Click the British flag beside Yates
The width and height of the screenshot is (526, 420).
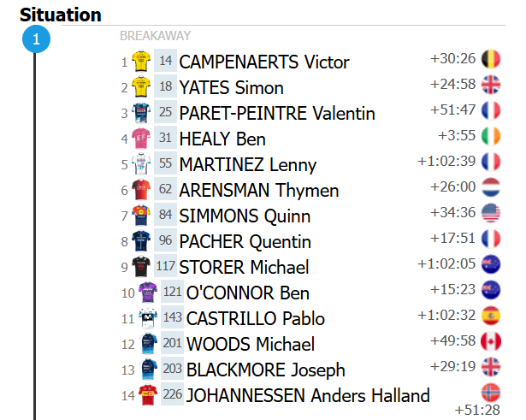(491, 85)
